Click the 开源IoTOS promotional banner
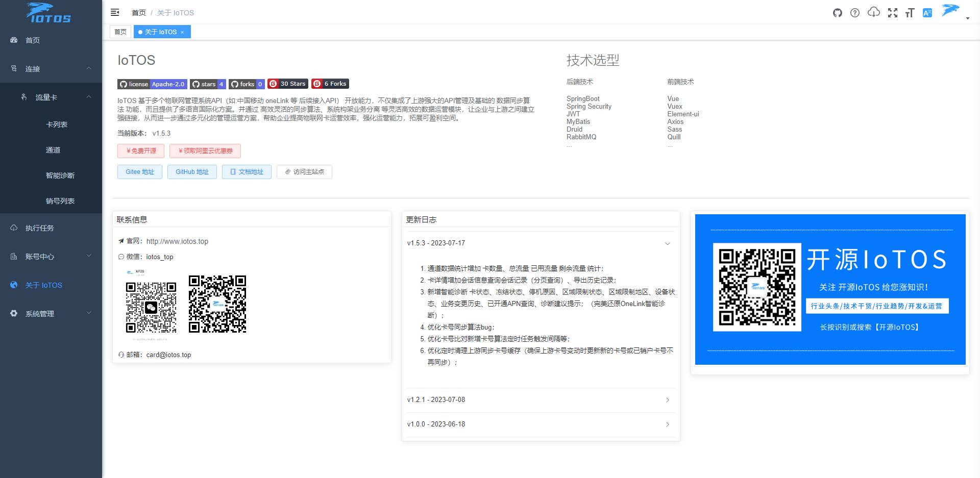This screenshot has width=980, height=478. coord(830,290)
